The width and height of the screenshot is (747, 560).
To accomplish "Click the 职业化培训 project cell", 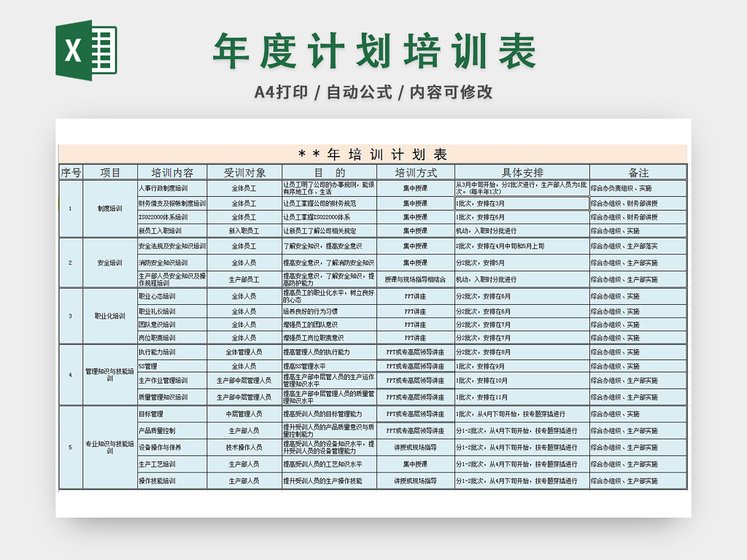I will tap(110, 316).
